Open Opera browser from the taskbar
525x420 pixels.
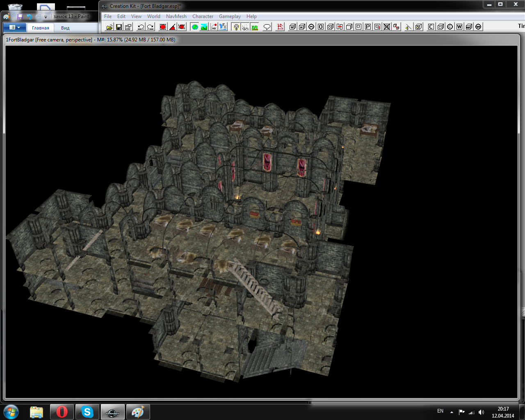pyautogui.click(x=62, y=412)
